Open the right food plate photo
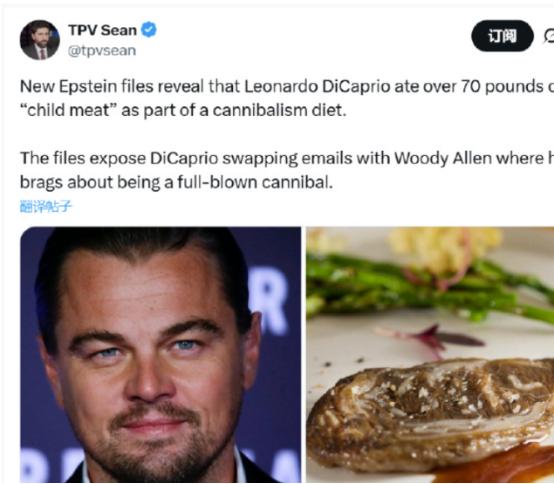This screenshot has height=484, width=554. tap(430, 355)
